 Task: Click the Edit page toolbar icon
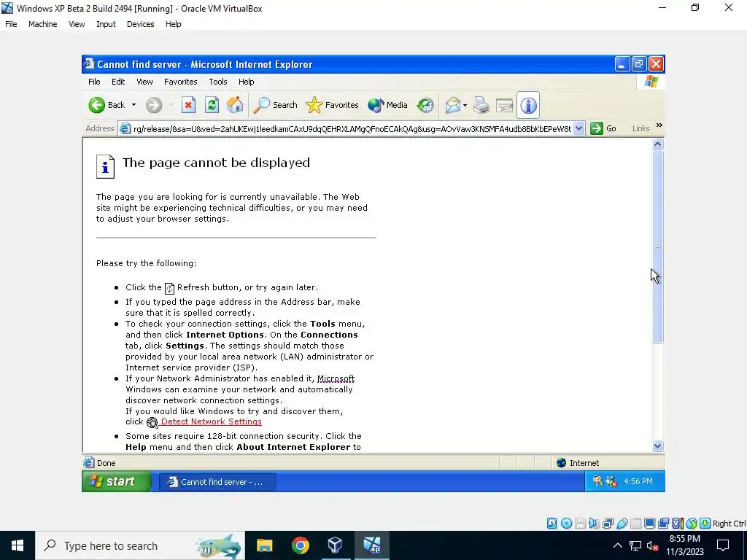click(505, 105)
